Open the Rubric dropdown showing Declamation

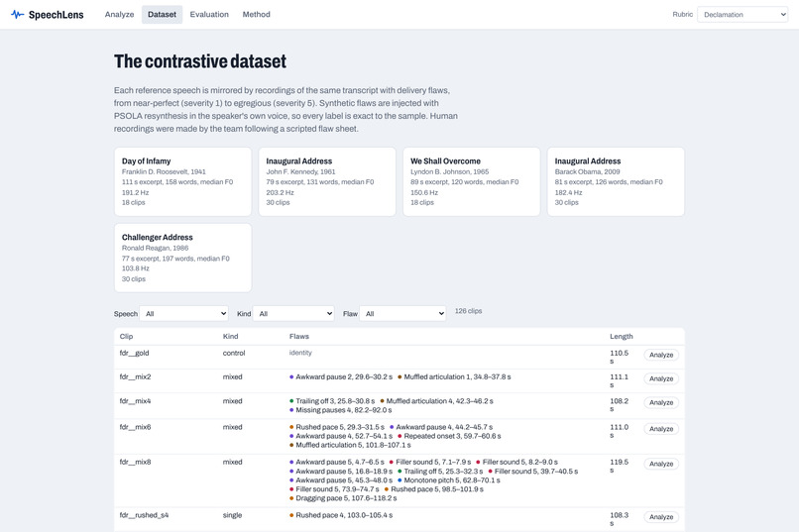[742, 14]
